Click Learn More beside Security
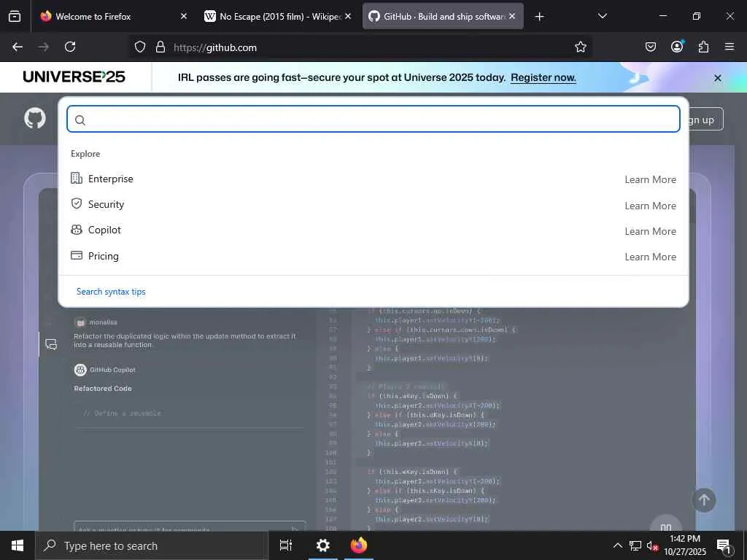The width and height of the screenshot is (747, 560). pos(650,206)
